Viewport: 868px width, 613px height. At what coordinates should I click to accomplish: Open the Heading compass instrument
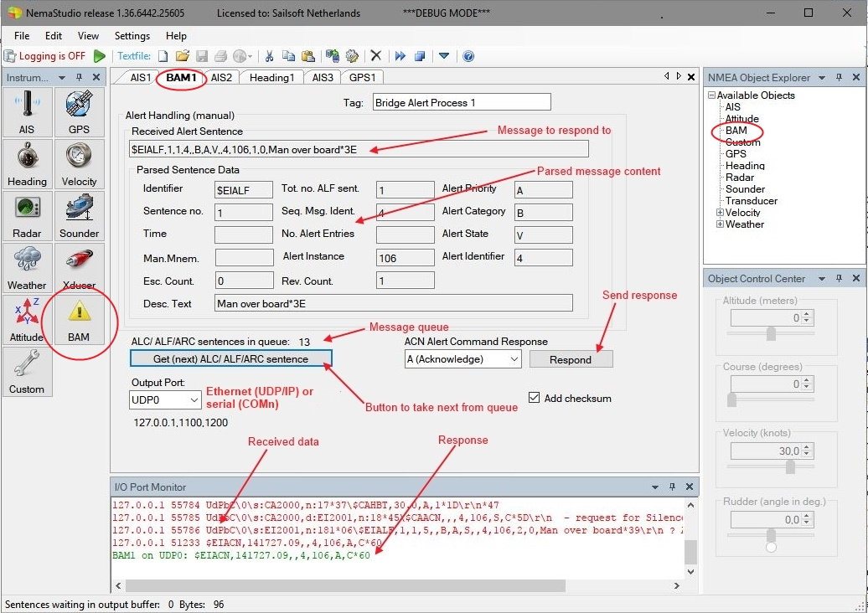[x=27, y=163]
